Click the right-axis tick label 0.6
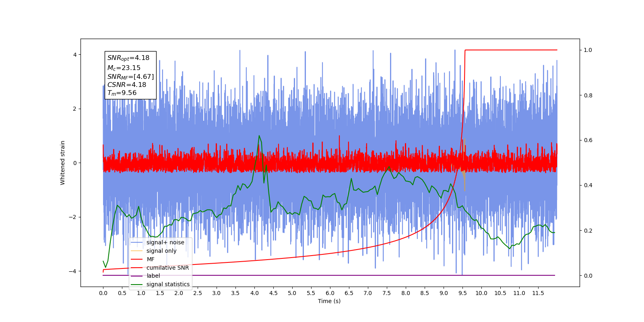 pyautogui.click(x=588, y=140)
